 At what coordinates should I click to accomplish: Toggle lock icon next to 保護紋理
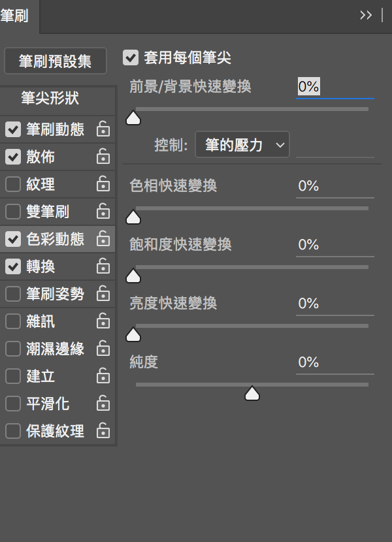tap(103, 431)
